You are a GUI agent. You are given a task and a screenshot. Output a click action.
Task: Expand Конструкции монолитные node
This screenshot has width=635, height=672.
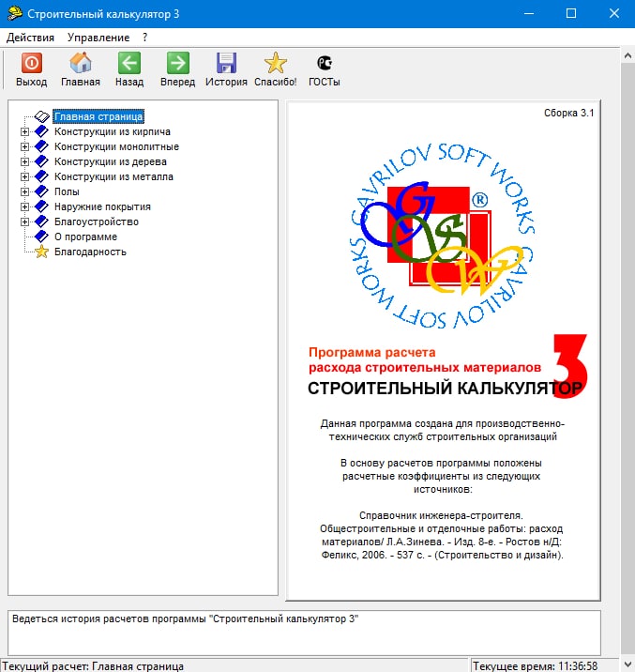pos(24,147)
